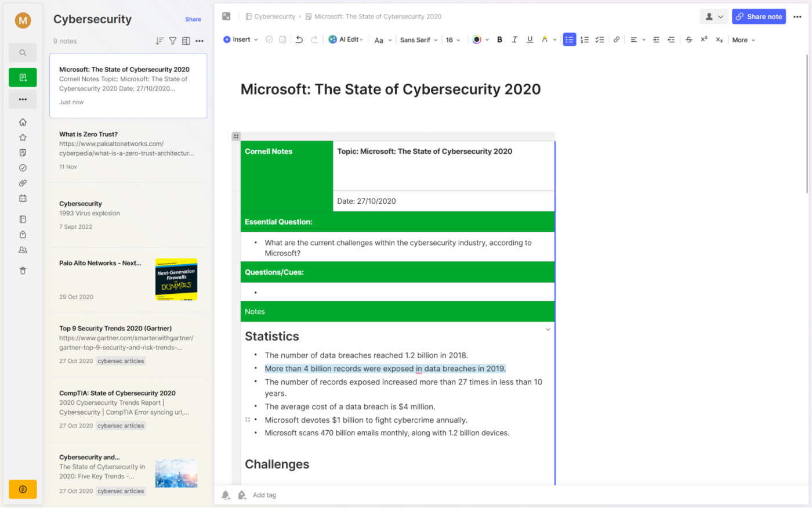Open the CompTIA: State of Cybersecurity 2020 note
812x508 pixels.
(x=128, y=409)
